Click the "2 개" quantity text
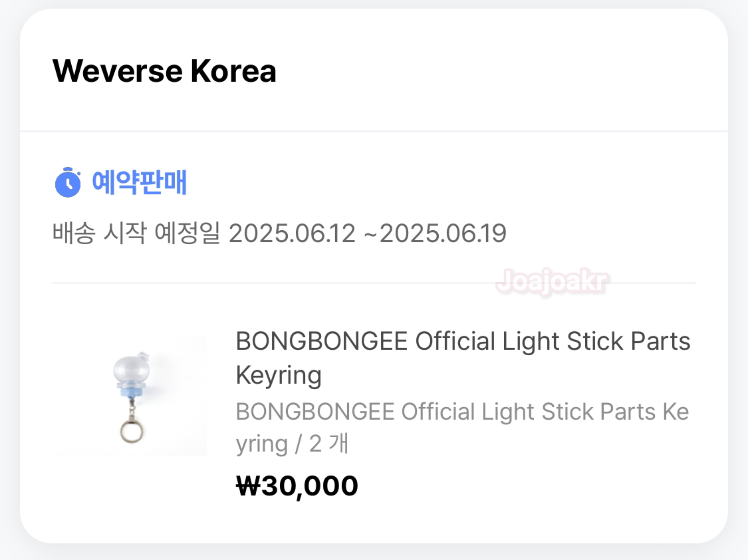 coord(328,444)
